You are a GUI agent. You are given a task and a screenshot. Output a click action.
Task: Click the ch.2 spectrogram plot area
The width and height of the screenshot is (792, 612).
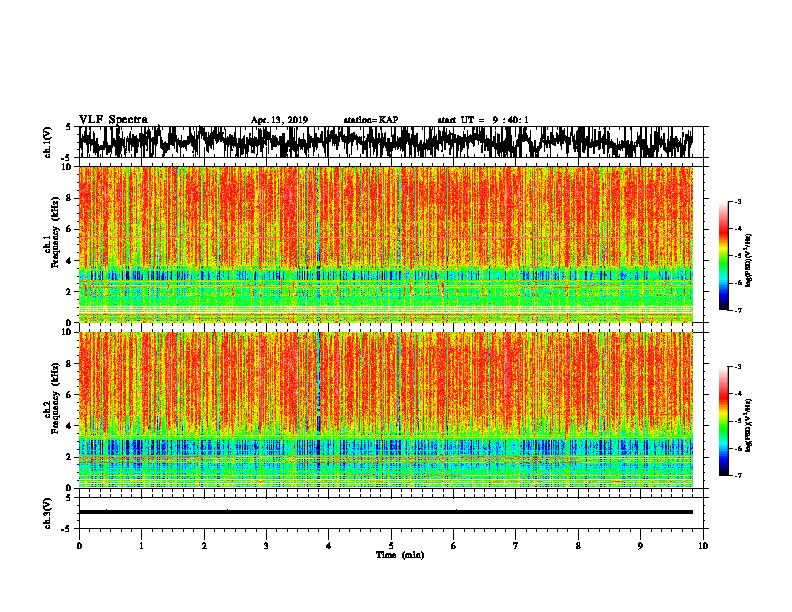click(386, 410)
